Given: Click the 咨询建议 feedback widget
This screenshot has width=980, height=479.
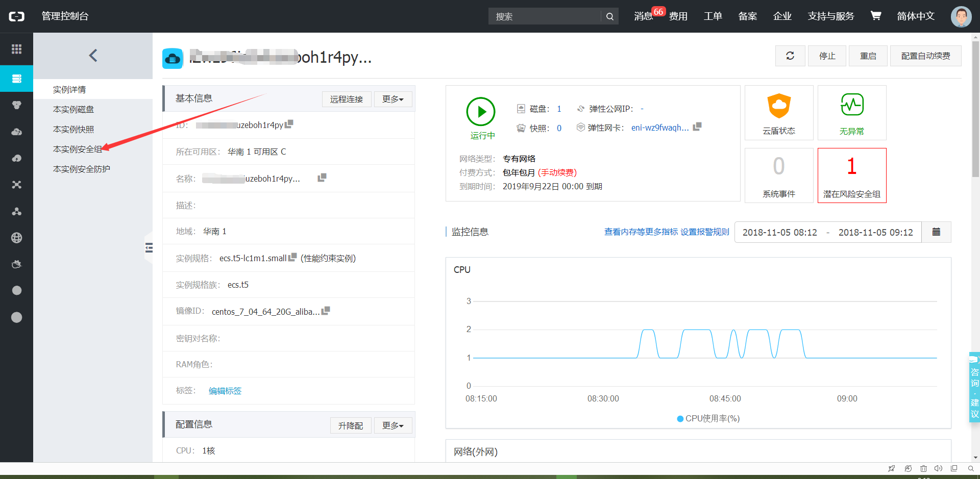Looking at the screenshot, I should click(974, 387).
